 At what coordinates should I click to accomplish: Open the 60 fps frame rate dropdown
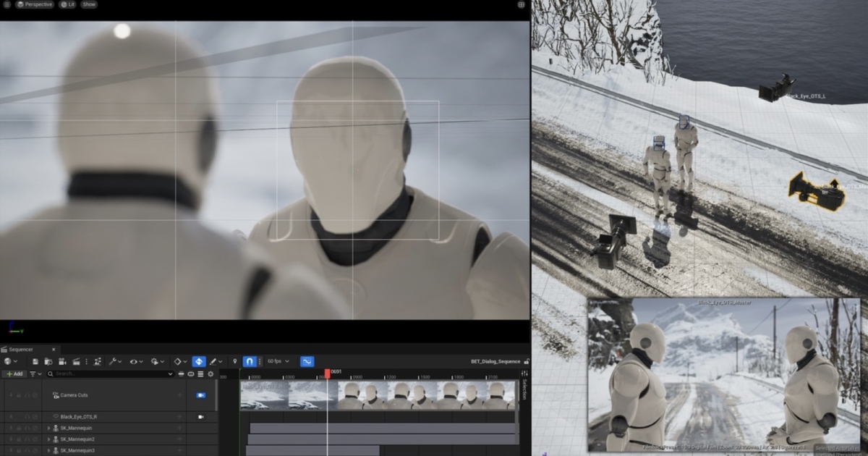coord(278,361)
